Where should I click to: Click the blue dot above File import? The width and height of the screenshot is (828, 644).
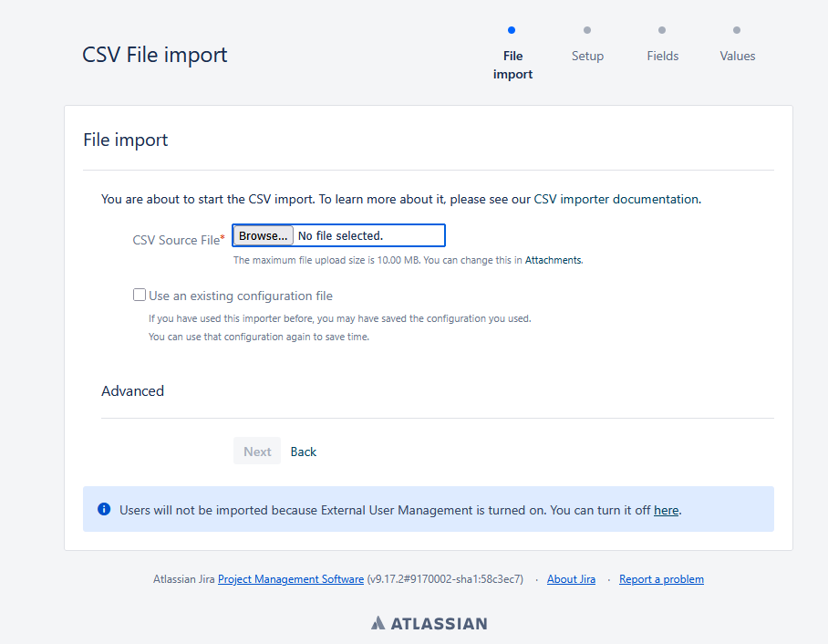tap(512, 30)
